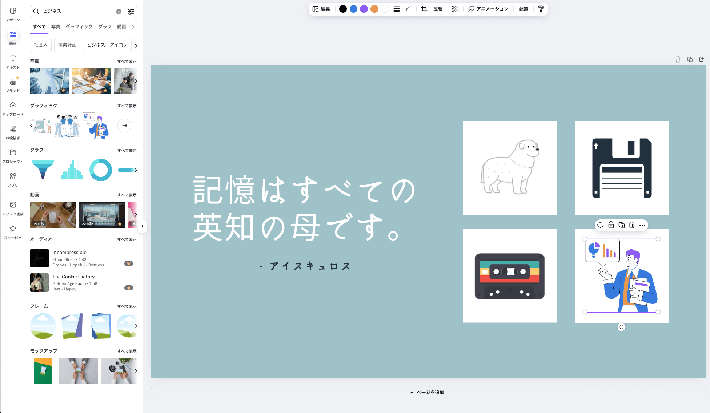Toggle the page lock icon above the canvas
Viewport: 710px width, 413px height.
coord(678,59)
